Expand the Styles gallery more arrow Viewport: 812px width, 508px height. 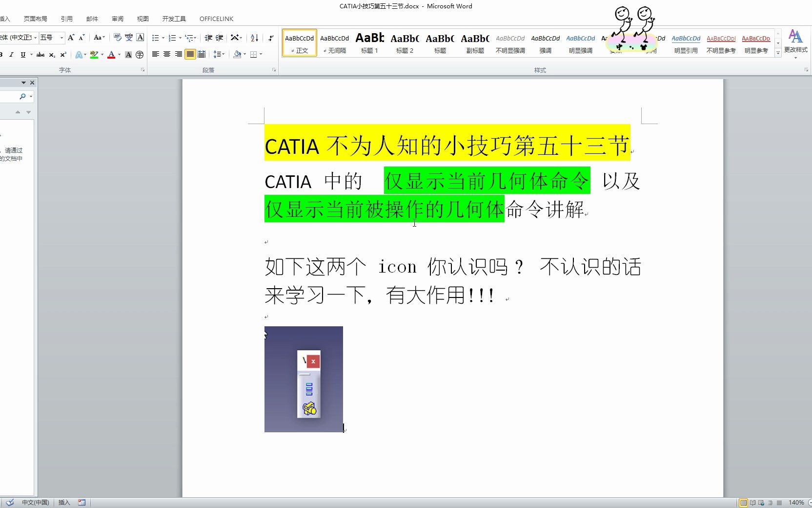[x=778, y=53]
